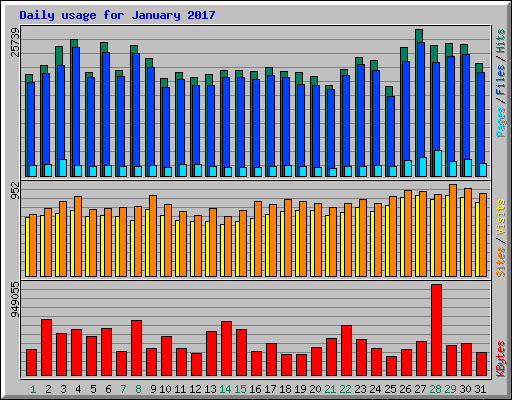Click day 18 on the x-axis

(285, 389)
